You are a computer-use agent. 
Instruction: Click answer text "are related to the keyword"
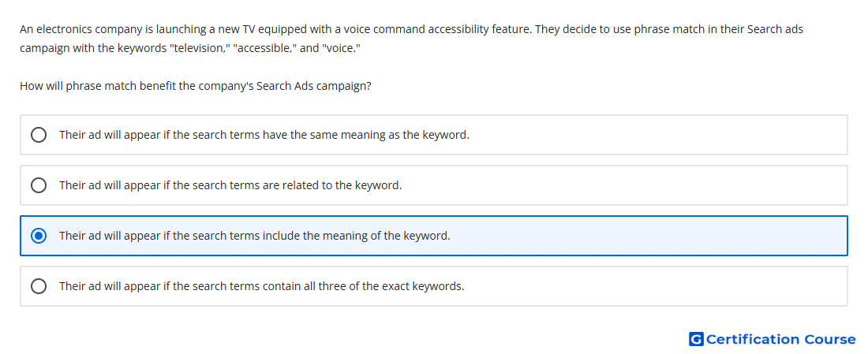click(332, 185)
